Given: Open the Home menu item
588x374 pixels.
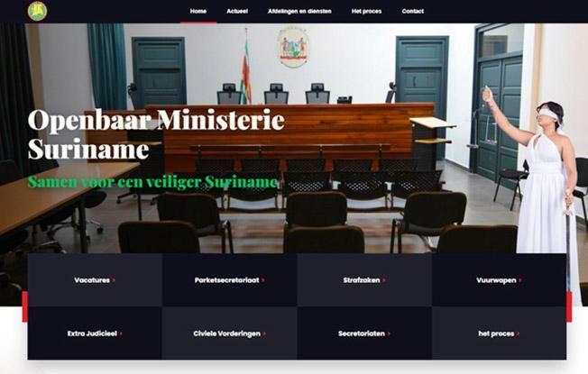Looking at the screenshot, I should click(x=198, y=11).
